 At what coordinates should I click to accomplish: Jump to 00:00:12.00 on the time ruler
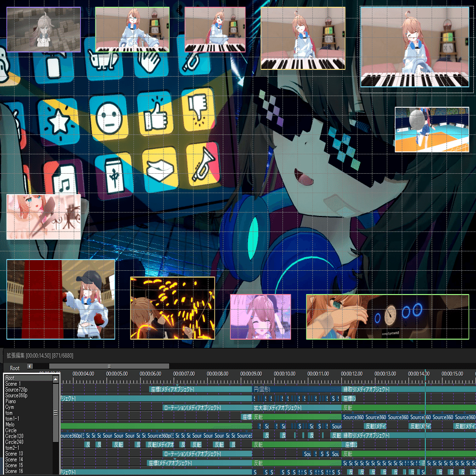[x=351, y=374]
